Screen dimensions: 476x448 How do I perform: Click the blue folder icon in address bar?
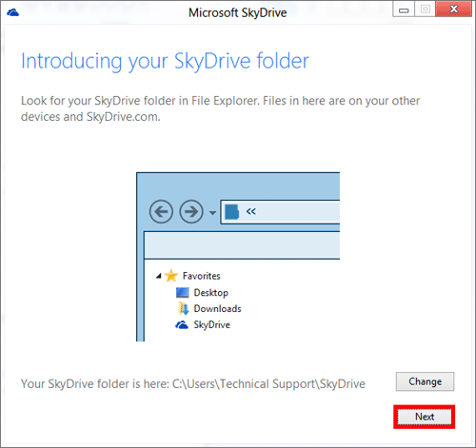click(231, 212)
